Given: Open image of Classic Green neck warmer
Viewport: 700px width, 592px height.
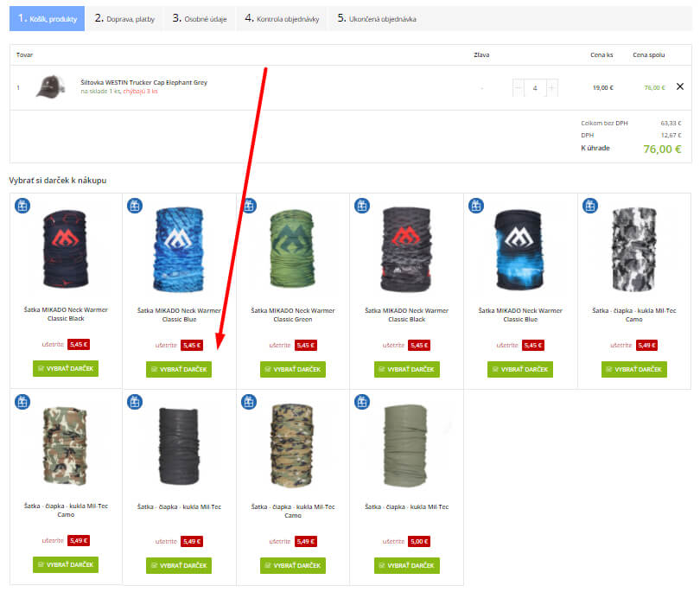Looking at the screenshot, I should pyautogui.click(x=292, y=249).
